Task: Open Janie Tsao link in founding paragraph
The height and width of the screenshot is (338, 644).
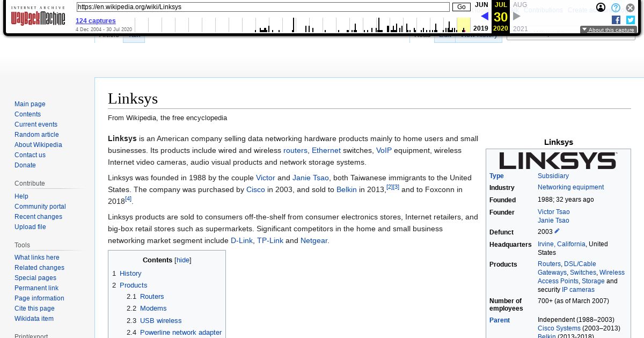Action: coord(311,178)
